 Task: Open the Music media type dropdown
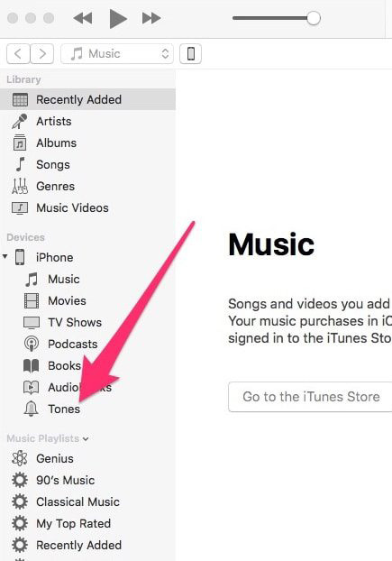click(x=117, y=54)
